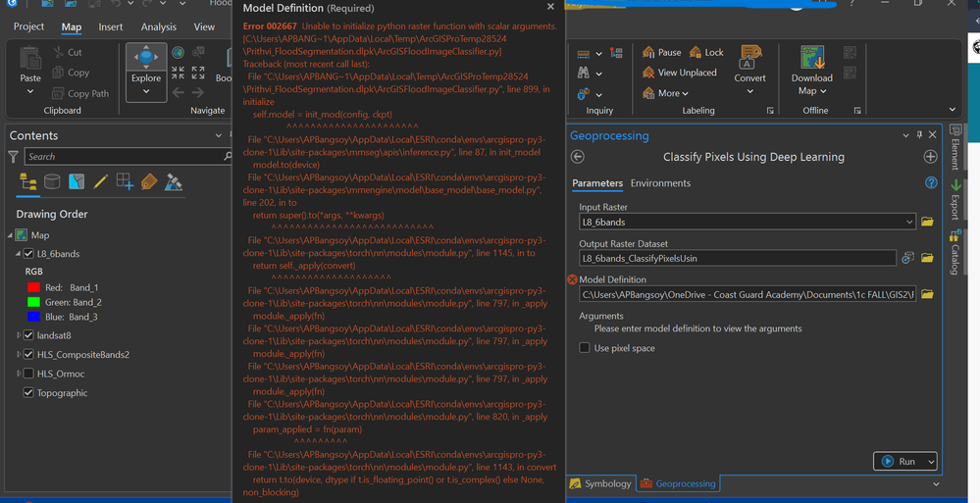
Task: Open the Insert ribbon tab
Action: click(x=111, y=26)
